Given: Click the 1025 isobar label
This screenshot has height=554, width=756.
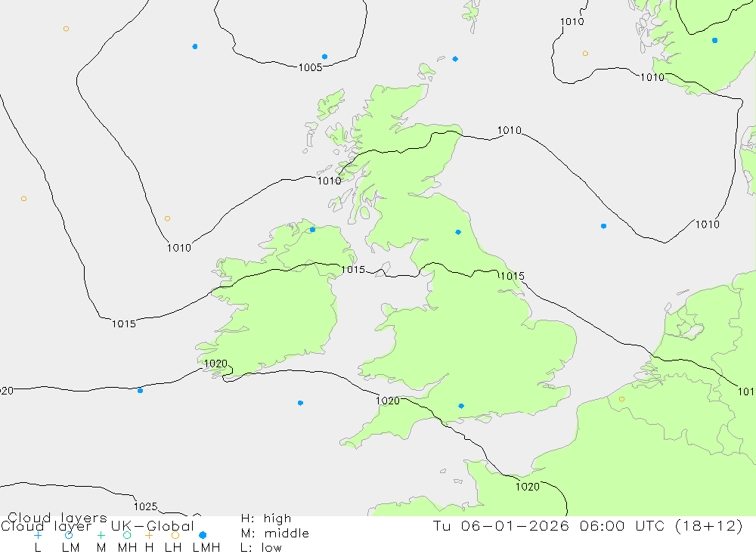Looking at the screenshot, I should point(146,506).
